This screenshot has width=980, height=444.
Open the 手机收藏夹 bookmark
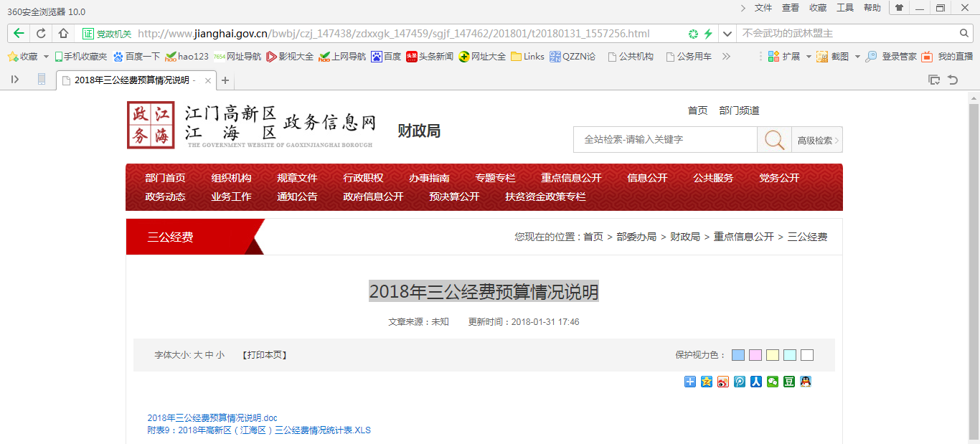[80, 56]
